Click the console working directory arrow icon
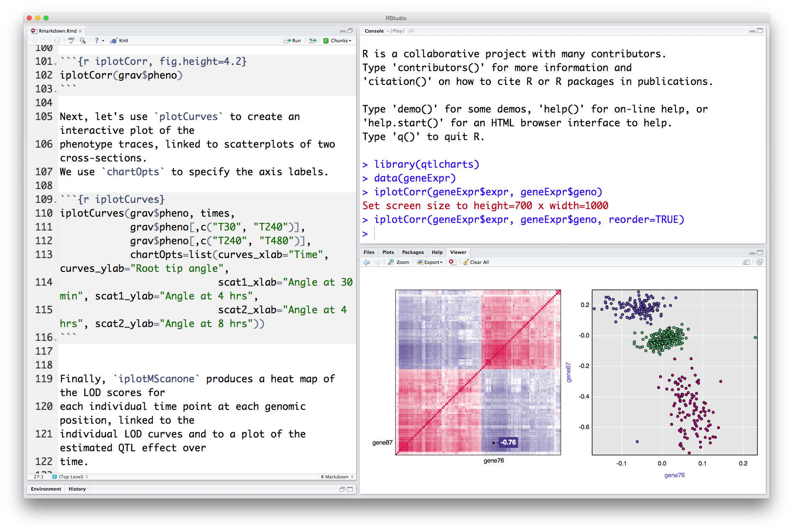The height and width of the screenshot is (532, 793). 411,31
